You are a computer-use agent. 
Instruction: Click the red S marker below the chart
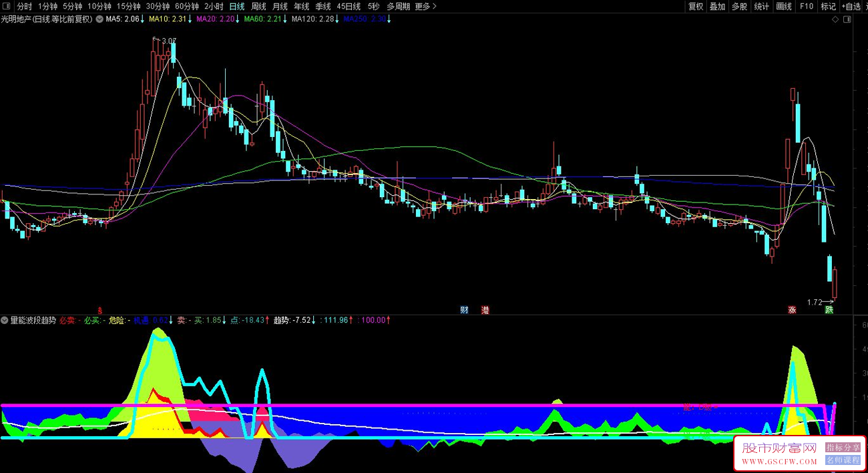100,310
